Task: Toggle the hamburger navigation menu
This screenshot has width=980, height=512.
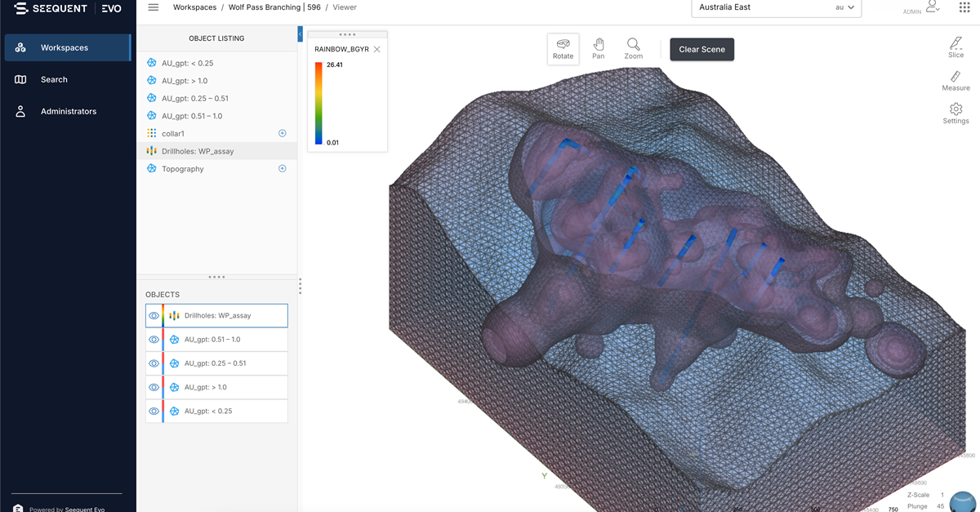Action: pyautogui.click(x=153, y=7)
